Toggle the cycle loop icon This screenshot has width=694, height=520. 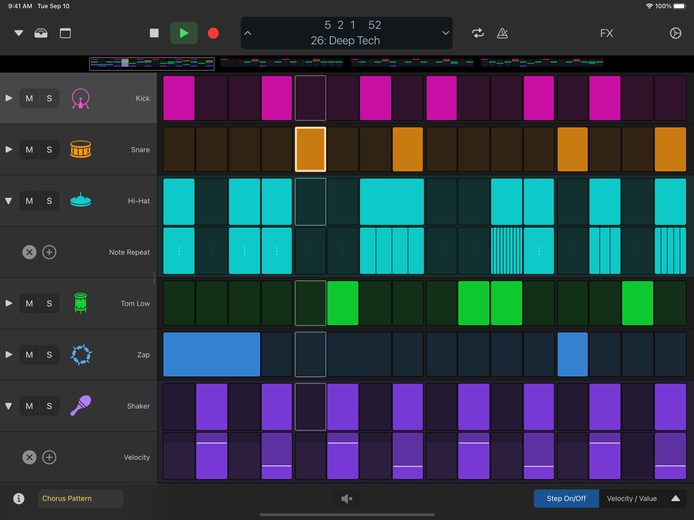tap(478, 33)
